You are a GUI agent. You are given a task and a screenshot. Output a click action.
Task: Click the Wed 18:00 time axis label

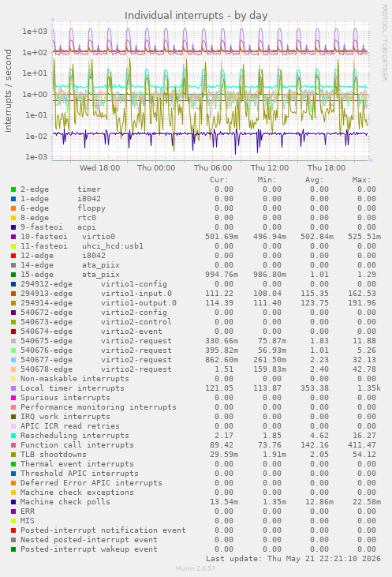[99, 168]
